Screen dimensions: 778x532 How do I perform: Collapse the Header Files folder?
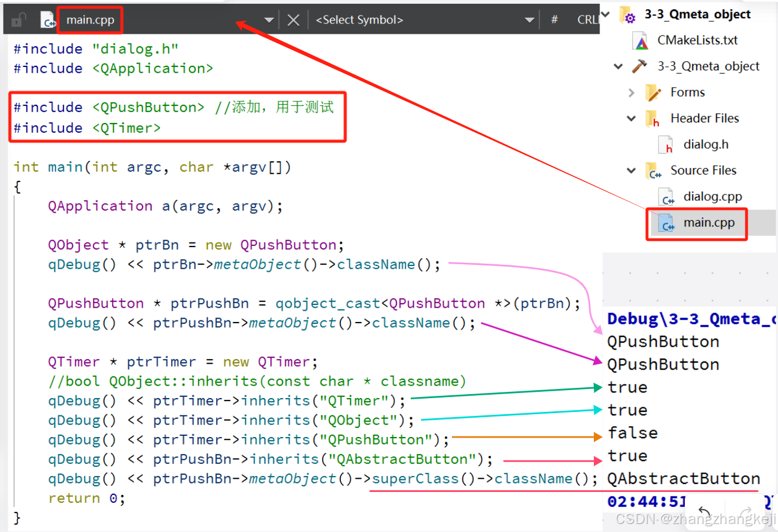[x=632, y=118]
